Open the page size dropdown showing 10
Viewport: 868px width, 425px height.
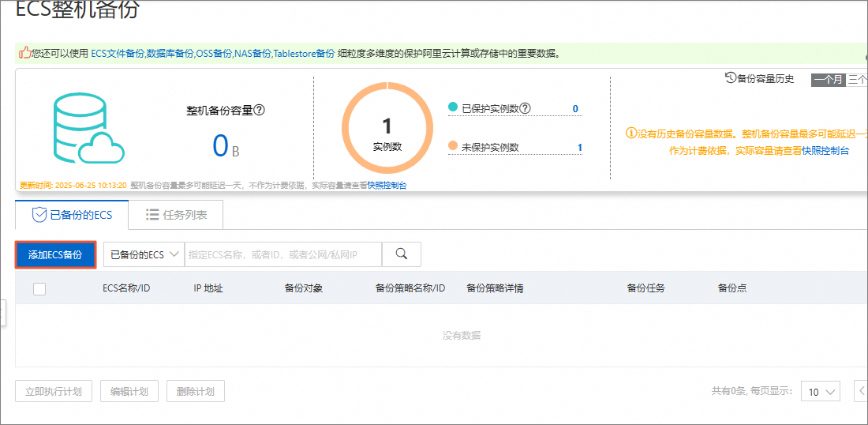pos(821,391)
